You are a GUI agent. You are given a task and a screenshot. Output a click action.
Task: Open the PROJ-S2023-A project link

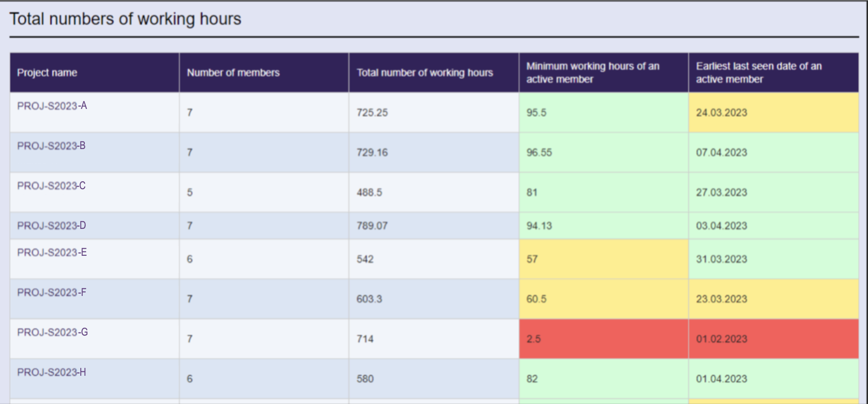coord(52,106)
